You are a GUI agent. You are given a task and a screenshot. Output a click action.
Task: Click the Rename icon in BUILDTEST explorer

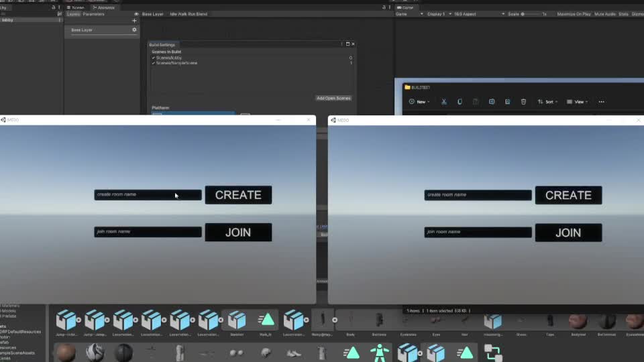pyautogui.click(x=492, y=102)
